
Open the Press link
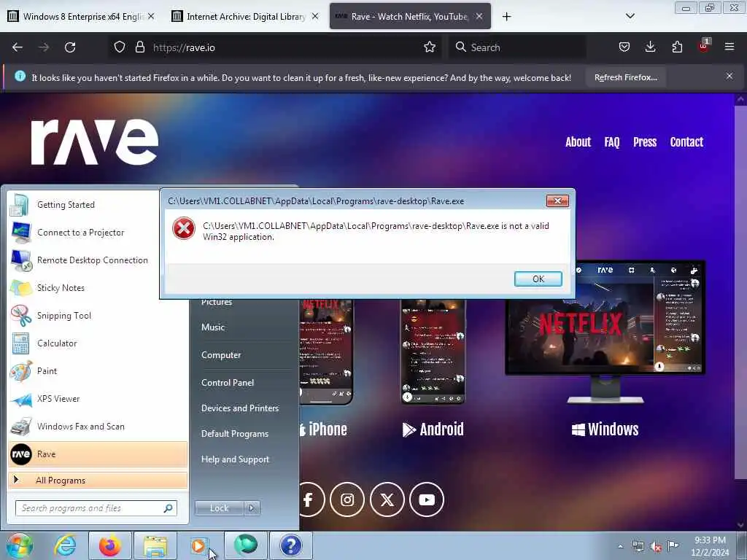(x=645, y=142)
